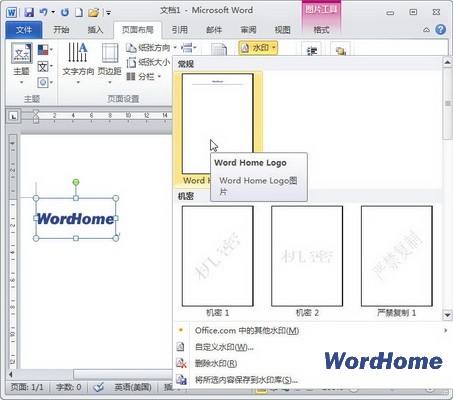Open the 分栏 columns dropdown
Image resolution: width=453 pixels, height=400 pixels.
tap(144, 77)
